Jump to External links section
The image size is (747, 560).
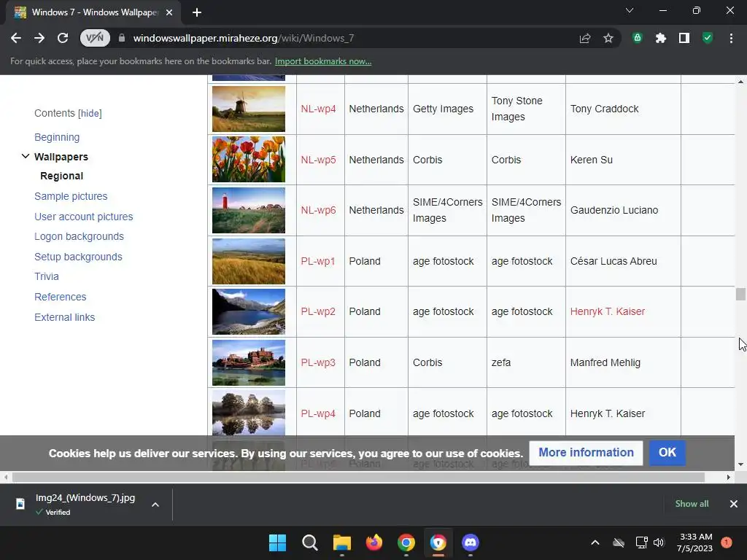tap(64, 317)
